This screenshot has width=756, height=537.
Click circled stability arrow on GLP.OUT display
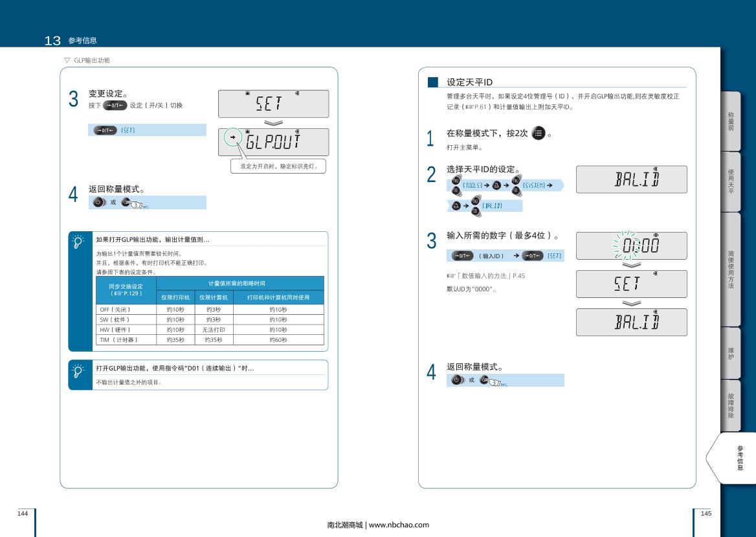[233, 138]
